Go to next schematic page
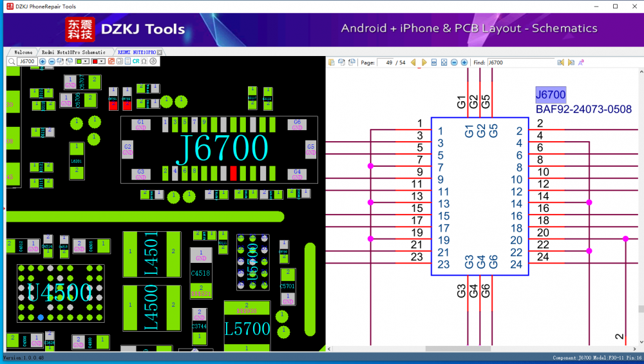Viewport: 644px width, 364px height. [x=424, y=62]
